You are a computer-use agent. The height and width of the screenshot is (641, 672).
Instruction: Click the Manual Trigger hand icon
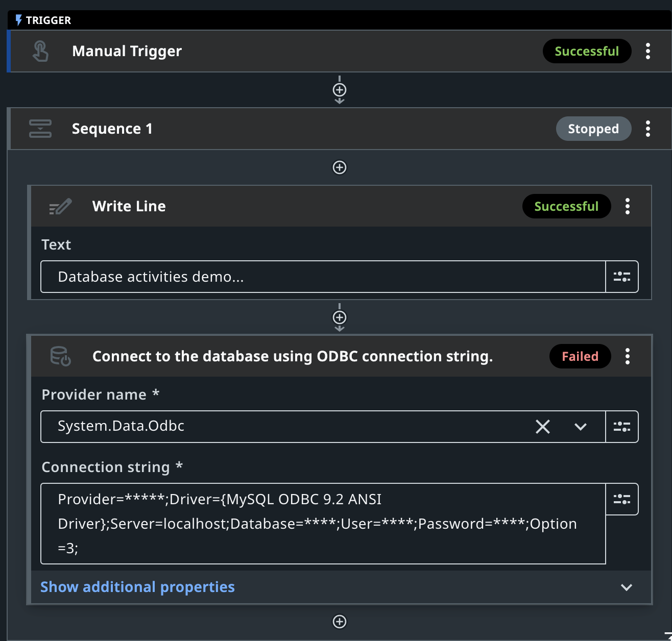click(40, 52)
